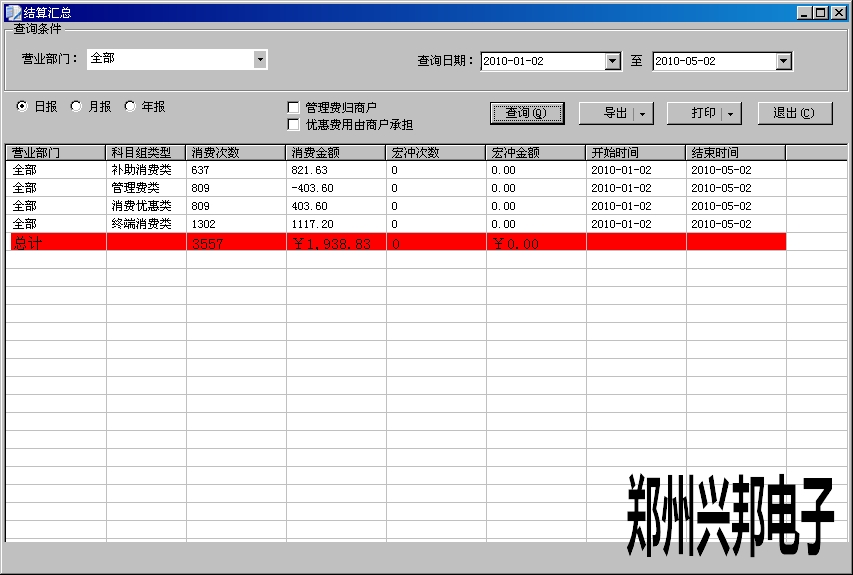Viewport: 853px width, 575px height.
Task: Click the 打印 print button
Action: coord(695,113)
